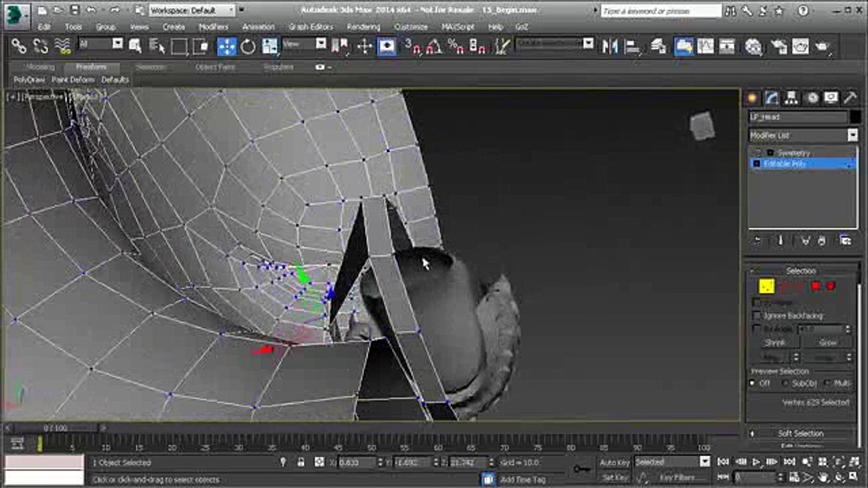Open the key filter Selected dropdown
This screenshot has height=488, width=868.
pos(672,462)
